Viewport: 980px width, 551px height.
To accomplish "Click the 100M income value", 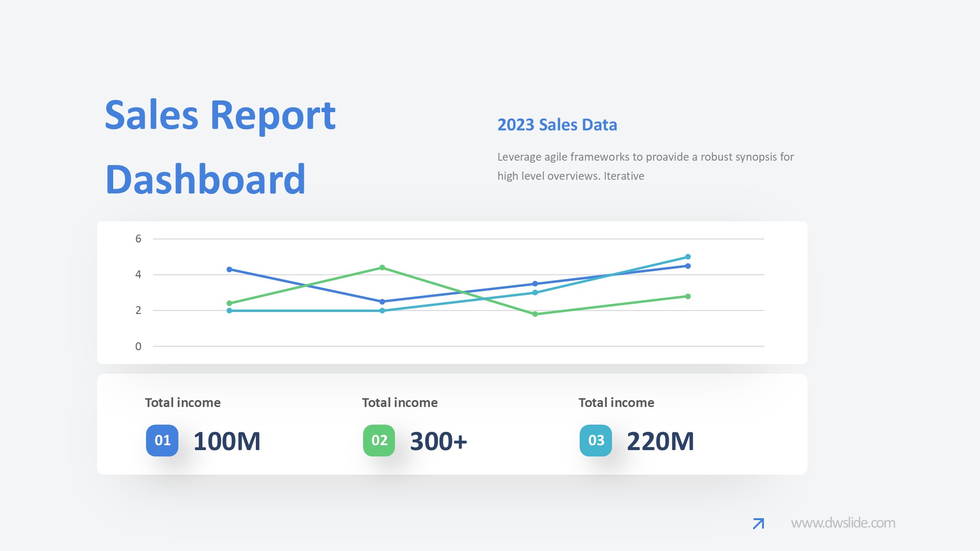I will pos(227,441).
